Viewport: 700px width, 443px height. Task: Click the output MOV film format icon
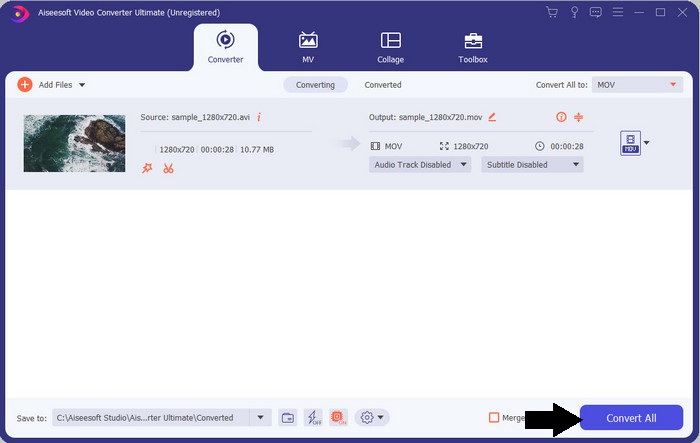tap(375, 146)
